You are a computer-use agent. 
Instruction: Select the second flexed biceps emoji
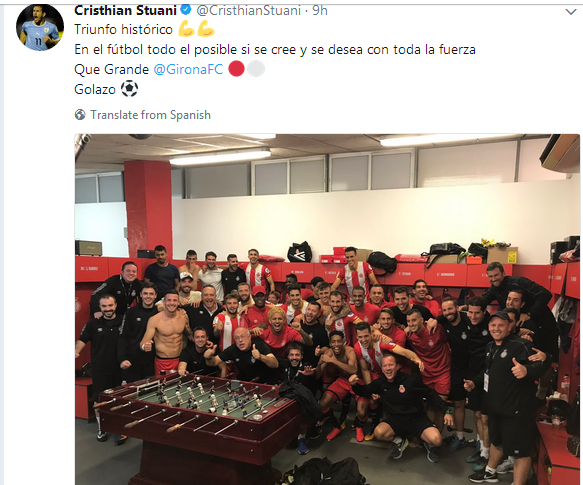[206, 29]
